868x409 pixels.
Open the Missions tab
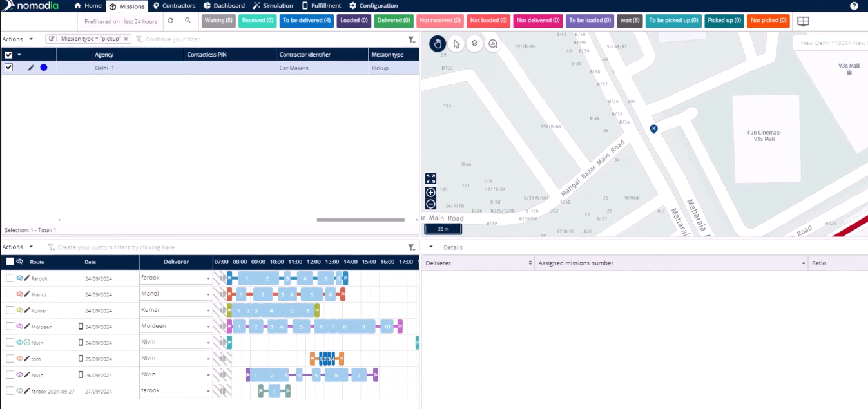tap(127, 6)
